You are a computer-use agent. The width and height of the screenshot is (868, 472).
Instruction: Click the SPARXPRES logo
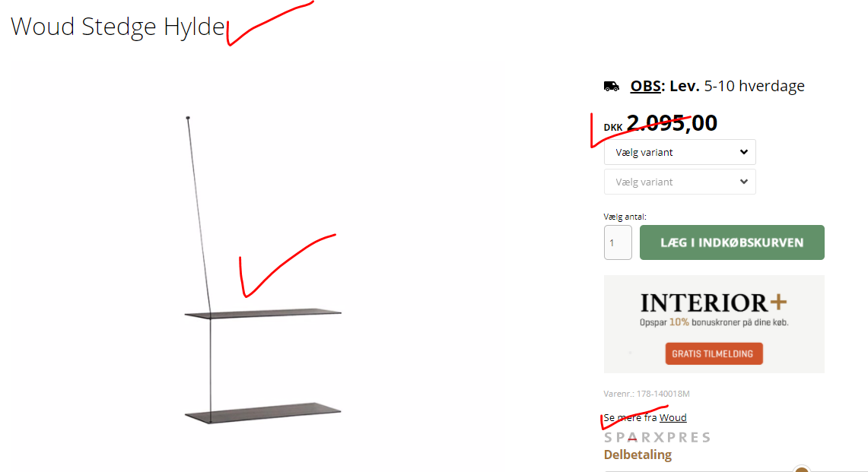click(x=657, y=438)
